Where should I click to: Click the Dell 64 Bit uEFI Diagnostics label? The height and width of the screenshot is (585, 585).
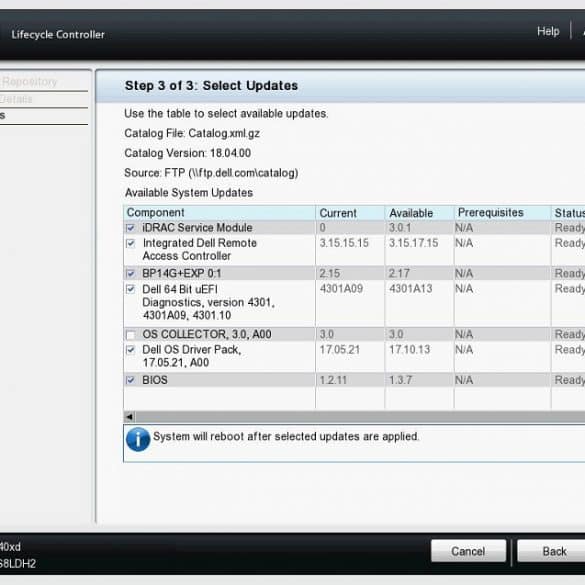click(x=208, y=302)
